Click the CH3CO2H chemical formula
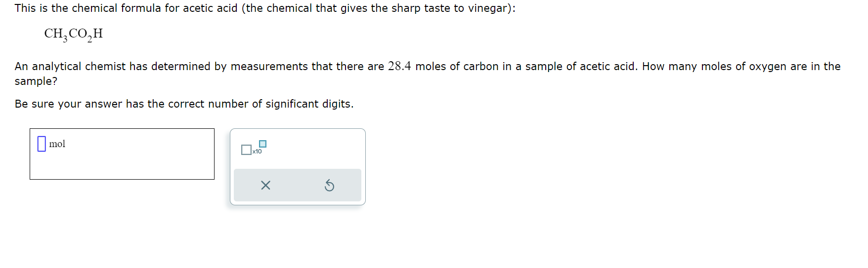Screen dimensions: 868x268 [x=74, y=34]
